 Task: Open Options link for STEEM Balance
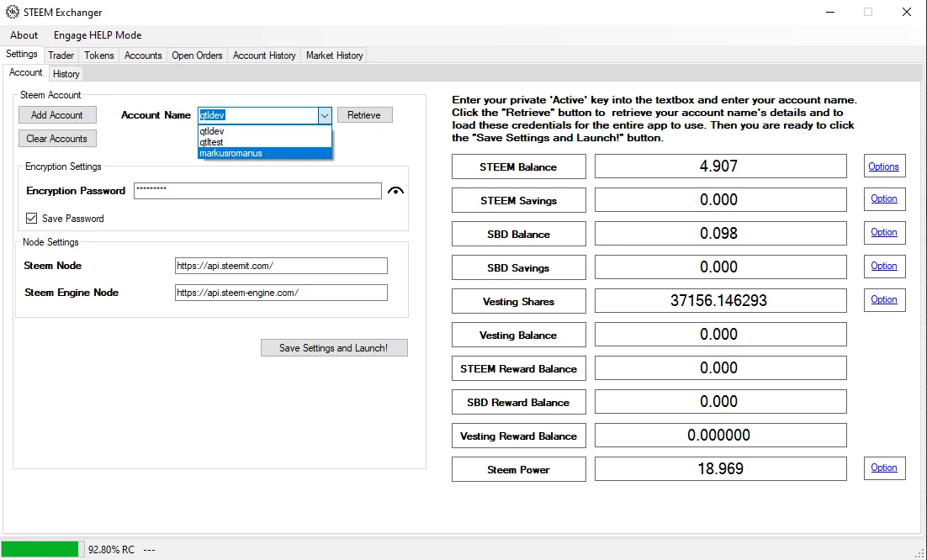coord(884,166)
